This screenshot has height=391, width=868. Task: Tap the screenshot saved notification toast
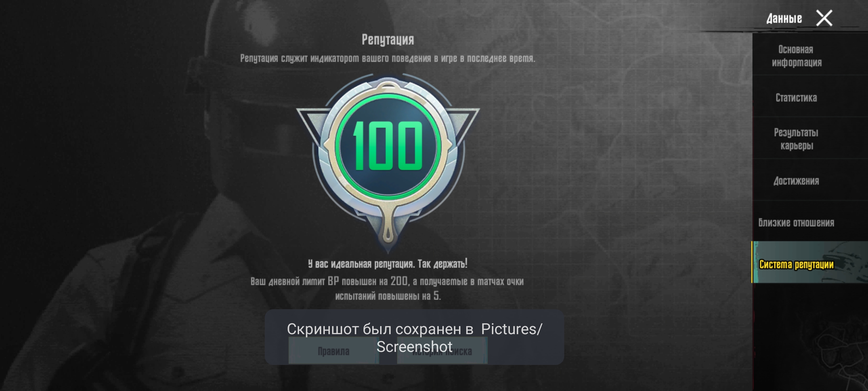point(414,337)
